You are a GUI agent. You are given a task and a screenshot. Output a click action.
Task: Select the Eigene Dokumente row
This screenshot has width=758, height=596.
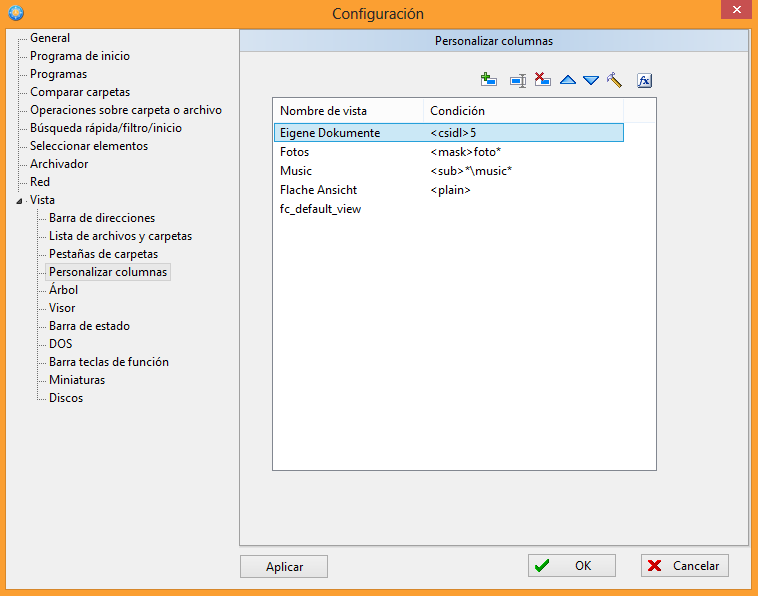click(449, 133)
